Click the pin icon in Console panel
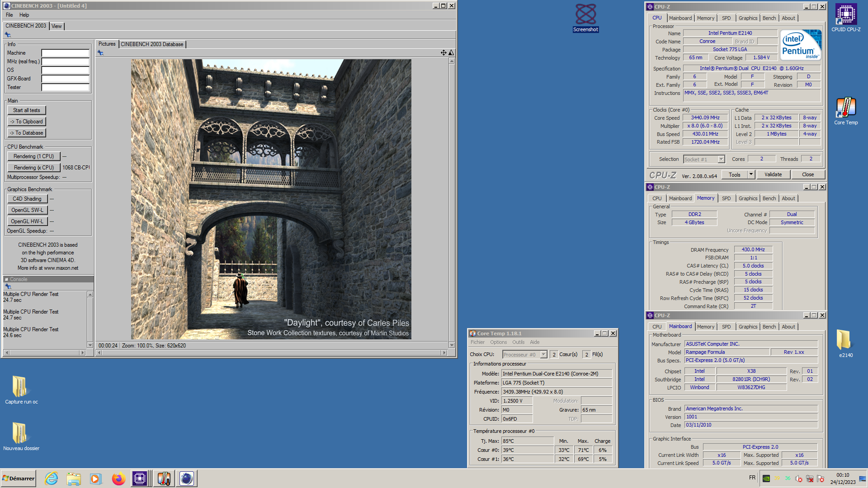 pyautogui.click(x=8, y=286)
